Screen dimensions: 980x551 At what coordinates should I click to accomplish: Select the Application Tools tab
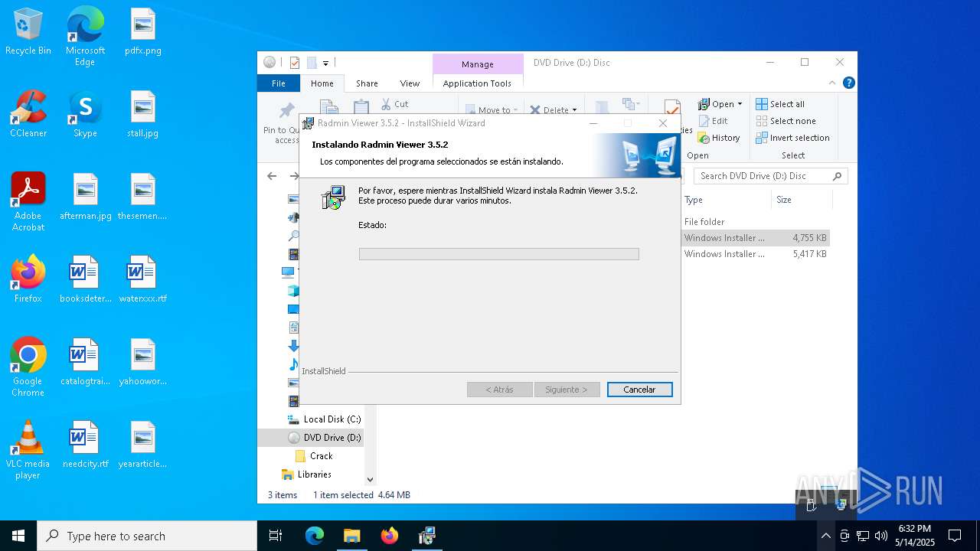click(477, 83)
